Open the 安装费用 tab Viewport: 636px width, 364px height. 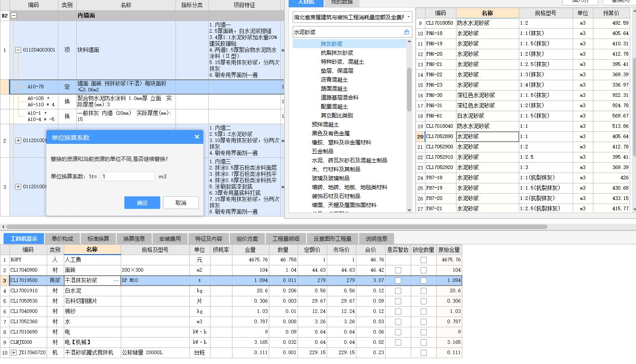[170, 239]
